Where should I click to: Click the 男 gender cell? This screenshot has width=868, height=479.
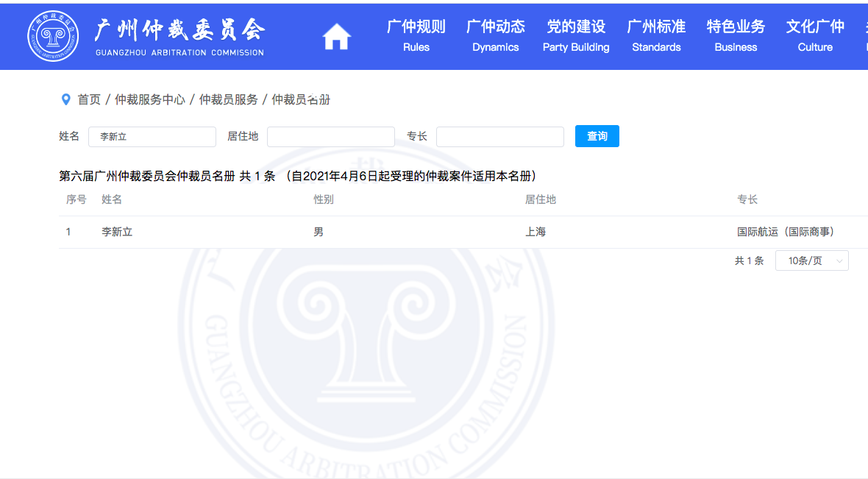(319, 232)
